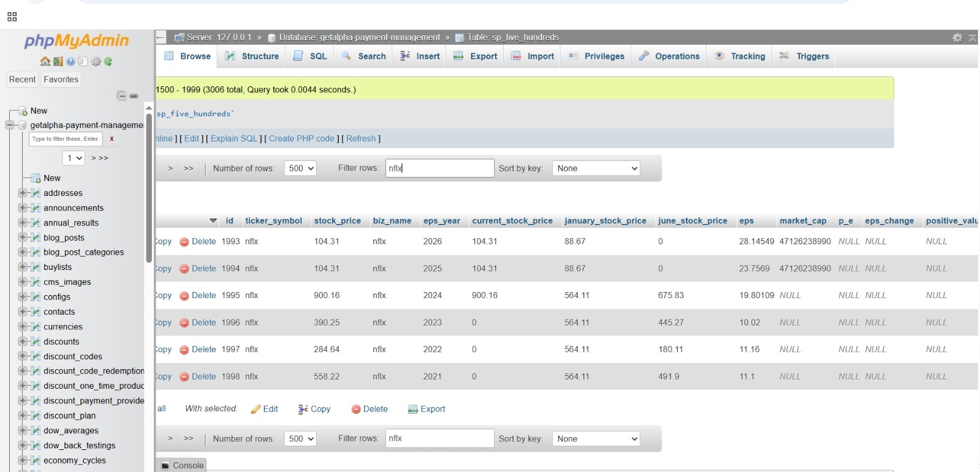
Task: Click the phpMyAdmin Home icon
Action: click(x=45, y=61)
